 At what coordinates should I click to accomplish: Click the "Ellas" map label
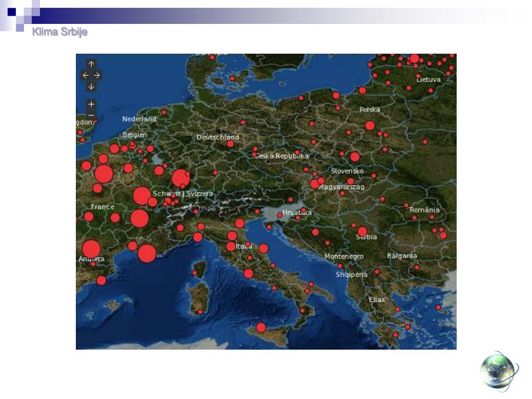click(377, 300)
